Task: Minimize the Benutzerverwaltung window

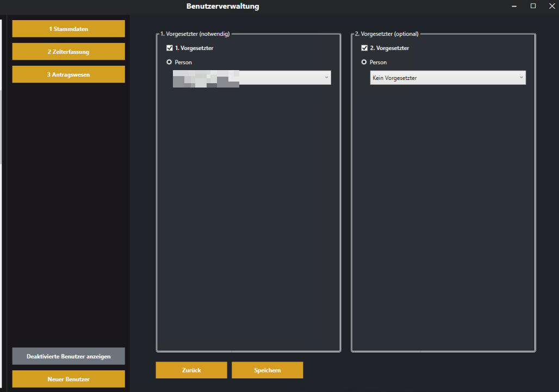Action: [x=514, y=6]
